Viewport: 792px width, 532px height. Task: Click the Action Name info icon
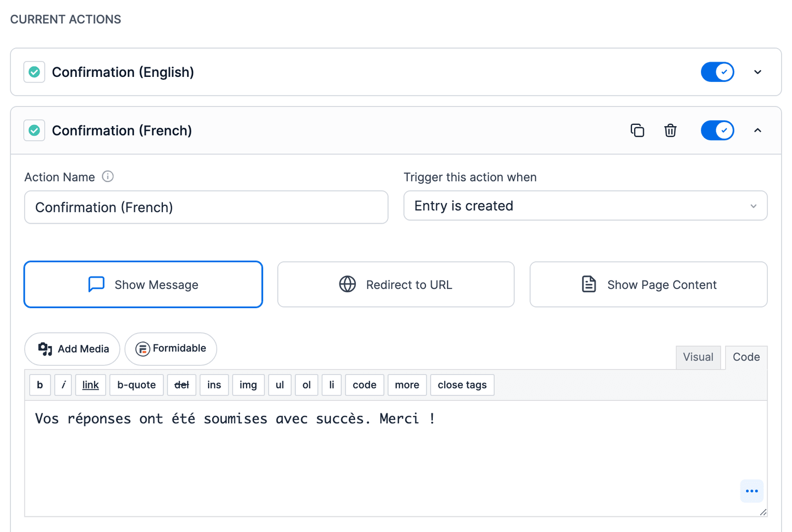(x=107, y=176)
